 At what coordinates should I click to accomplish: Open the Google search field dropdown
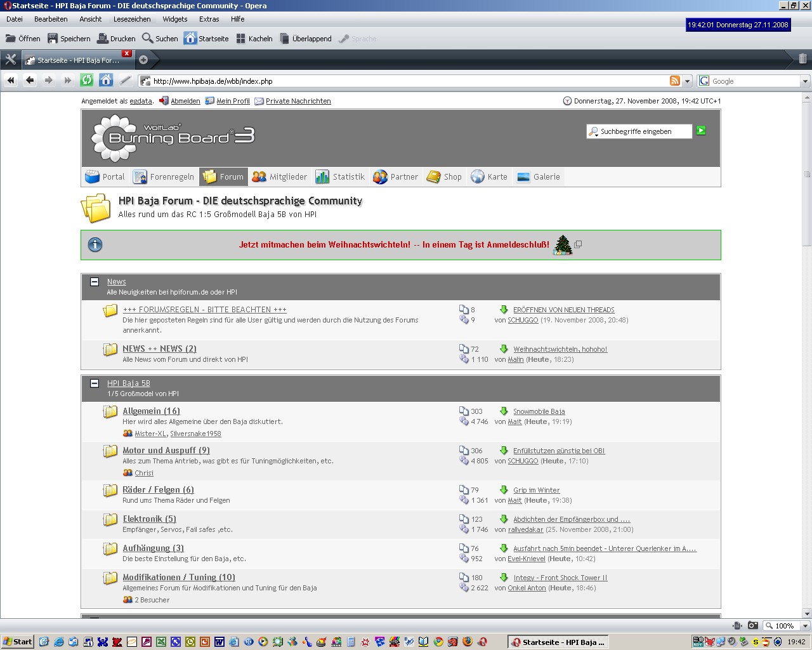click(805, 81)
